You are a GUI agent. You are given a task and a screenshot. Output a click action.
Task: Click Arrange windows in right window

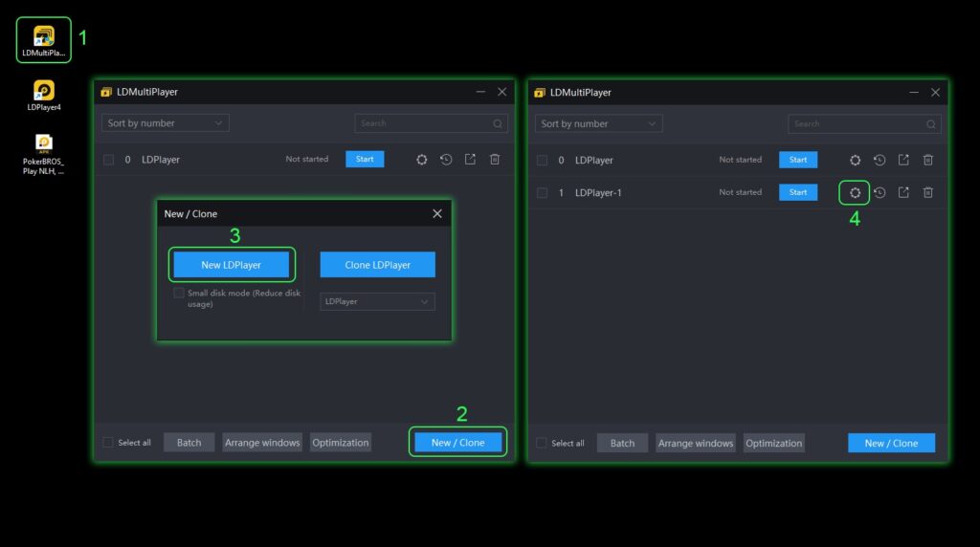coord(696,443)
